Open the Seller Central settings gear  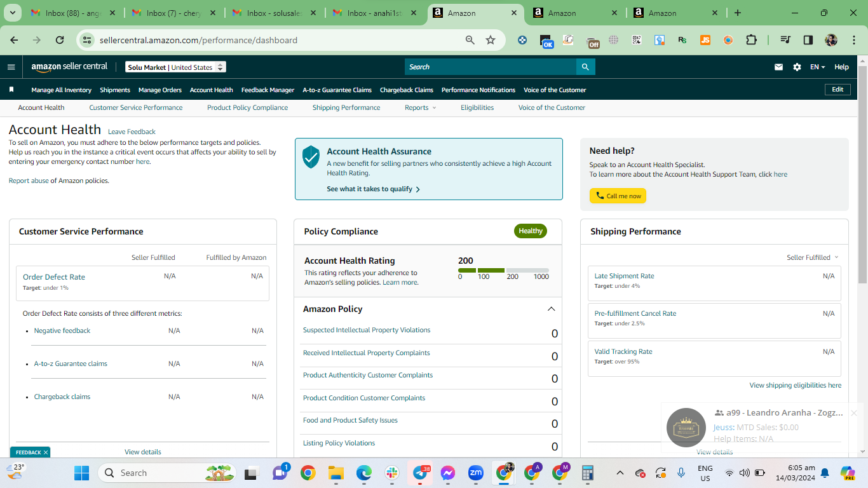tap(797, 67)
